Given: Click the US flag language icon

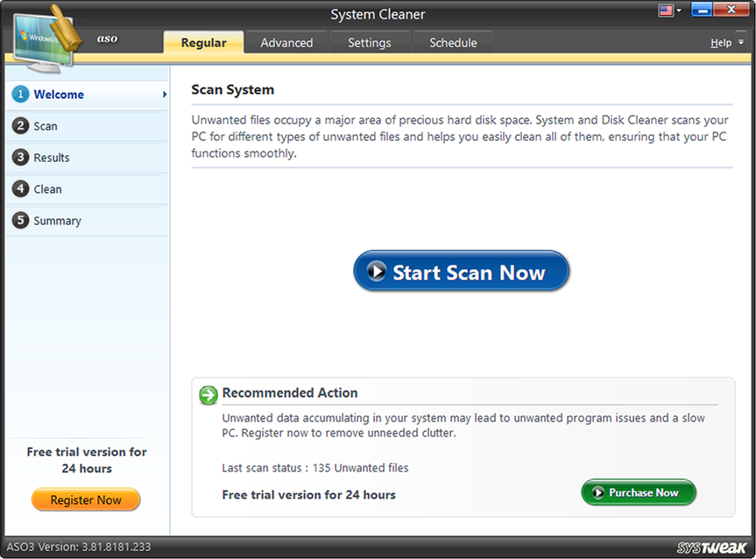Looking at the screenshot, I should 666,10.
